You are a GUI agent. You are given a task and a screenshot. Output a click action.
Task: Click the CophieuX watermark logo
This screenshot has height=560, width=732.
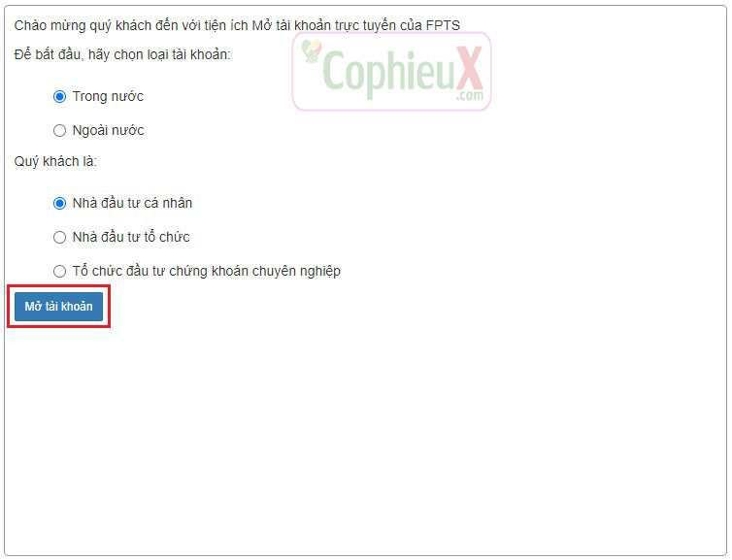[392, 71]
